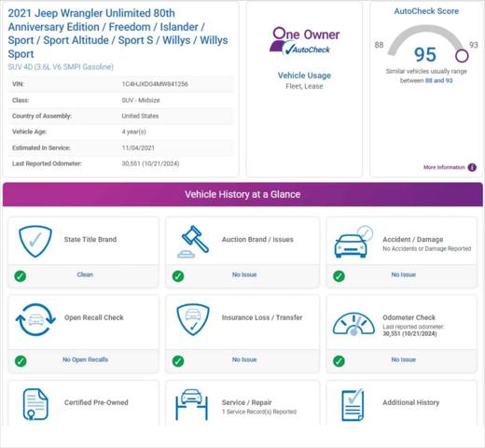This screenshot has height=448, width=485.
Task: Click green check under Odometer Check
Action: (339, 361)
